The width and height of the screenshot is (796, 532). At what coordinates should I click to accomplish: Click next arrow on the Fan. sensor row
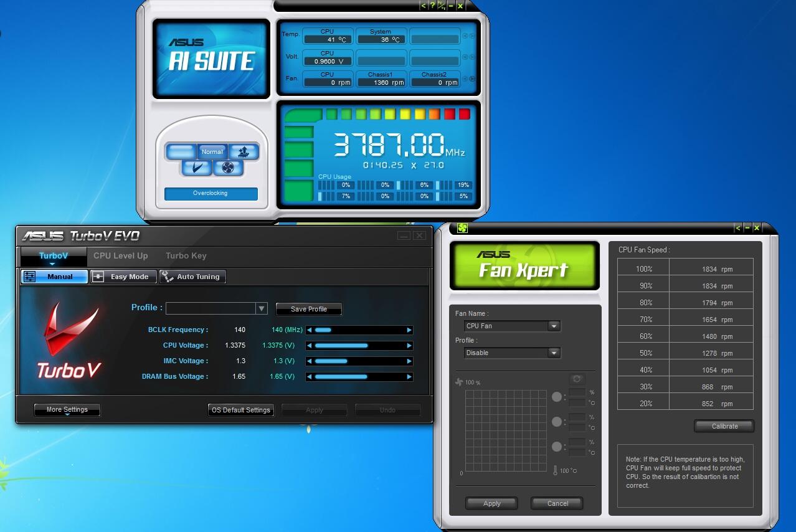pyautogui.click(x=472, y=78)
